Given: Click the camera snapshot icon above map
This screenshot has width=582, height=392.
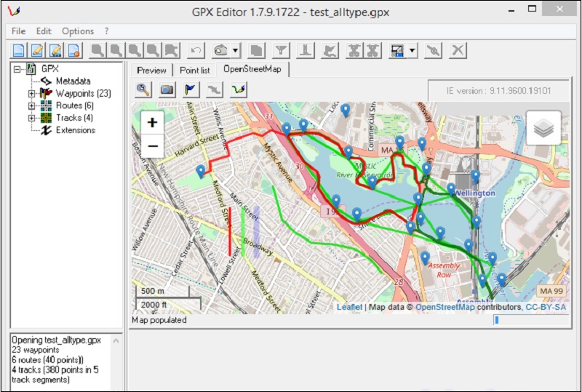Looking at the screenshot, I should point(167,89).
